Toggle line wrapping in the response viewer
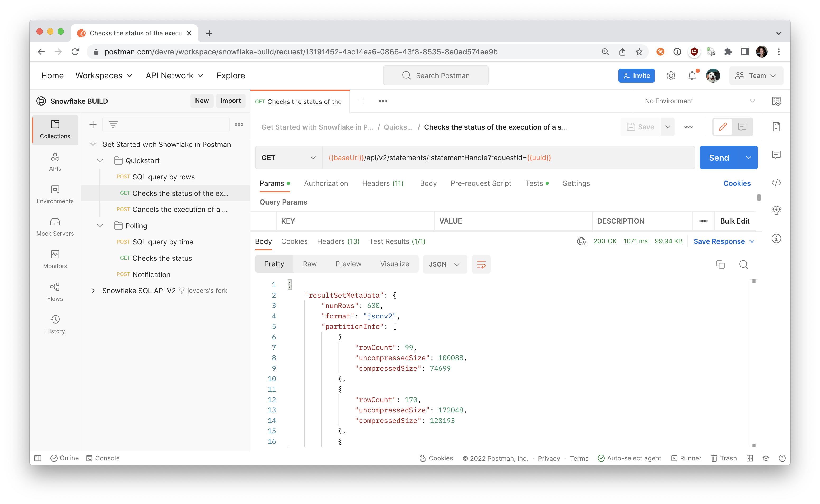 click(x=481, y=264)
